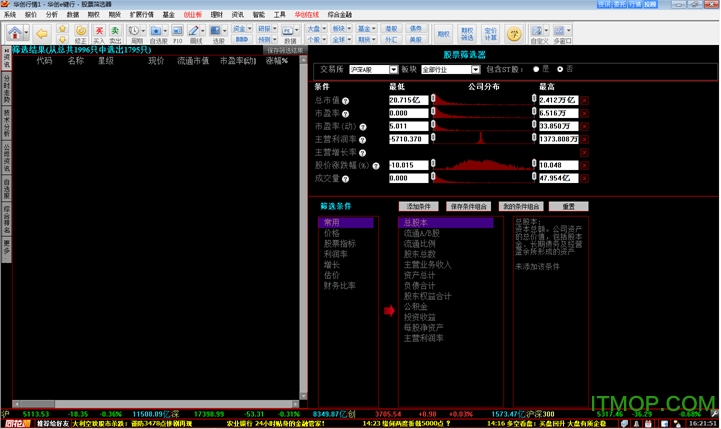
Task: Open the 分析 menu
Action: point(52,15)
